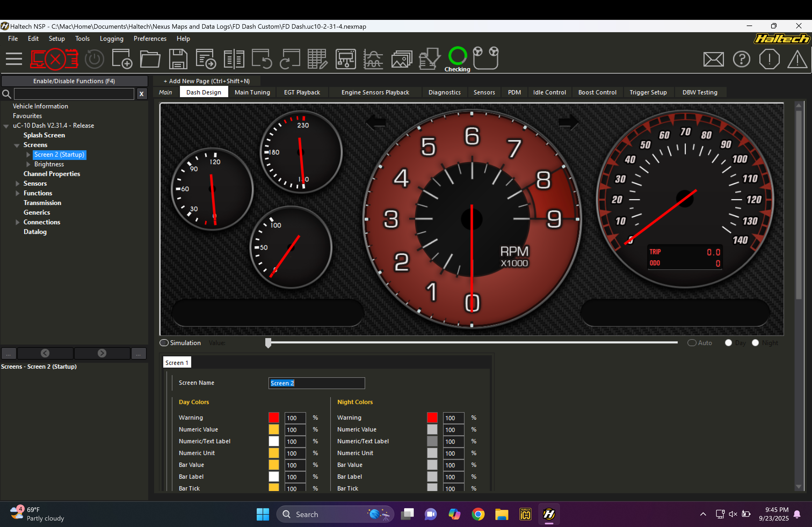The image size is (812, 527).
Task: Select the Auto brightness mode radio
Action: click(691, 343)
